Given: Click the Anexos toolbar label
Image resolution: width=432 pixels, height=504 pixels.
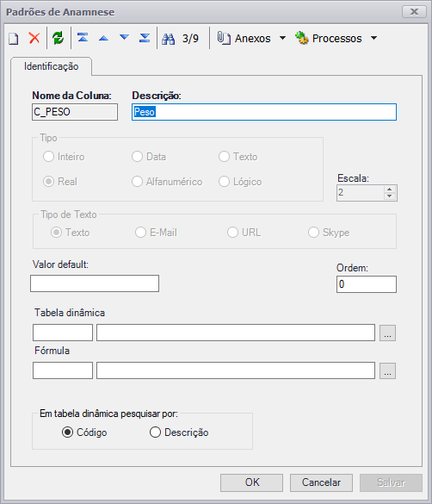Looking at the screenshot, I should click(253, 39).
